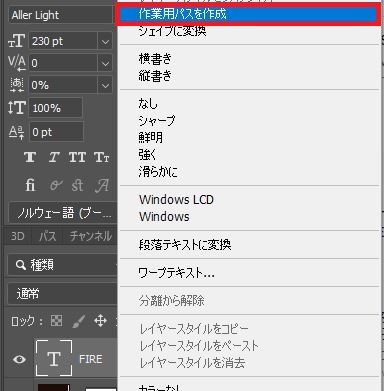Screen dimensions: 384x391
Task: Click レイヤースタイルをペースト entry
Action: pos(199,346)
